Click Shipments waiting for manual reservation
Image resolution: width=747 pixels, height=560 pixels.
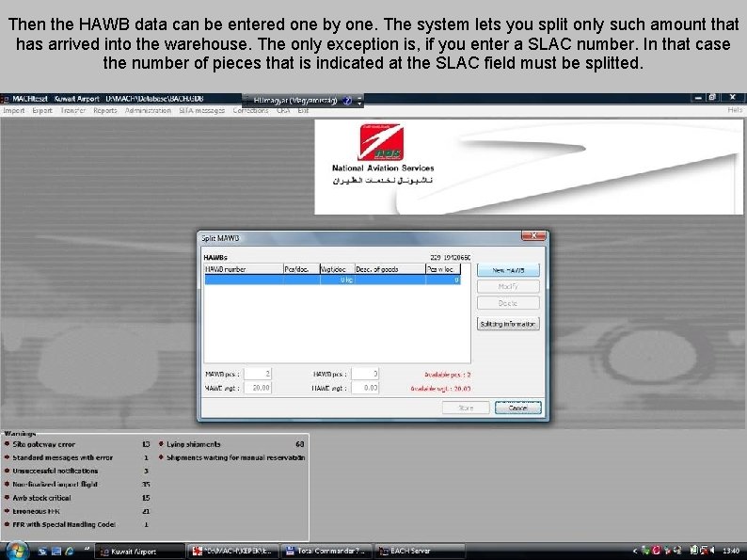[235, 457]
